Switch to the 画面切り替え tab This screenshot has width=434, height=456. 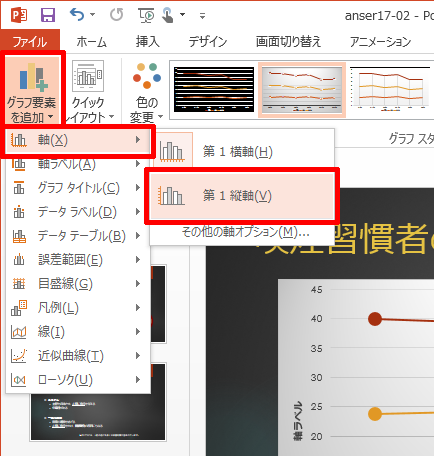(288, 42)
